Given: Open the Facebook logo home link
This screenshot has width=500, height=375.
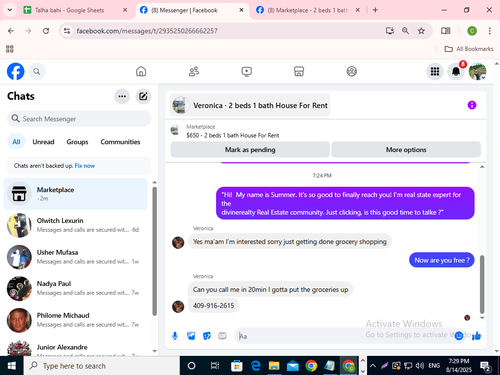Looking at the screenshot, I should (x=15, y=71).
